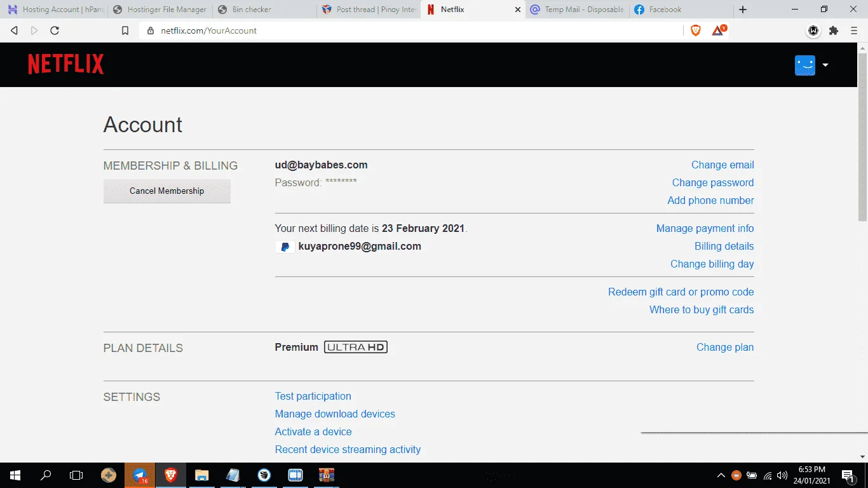Click Cancel Membership button

166,191
